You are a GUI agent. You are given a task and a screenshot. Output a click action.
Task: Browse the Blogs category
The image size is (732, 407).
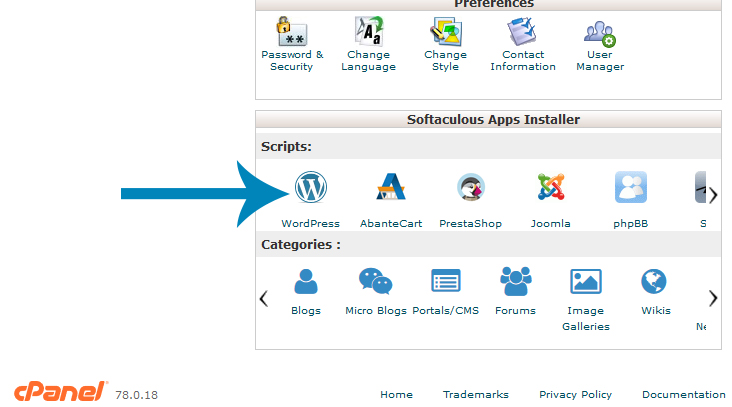pos(306,282)
